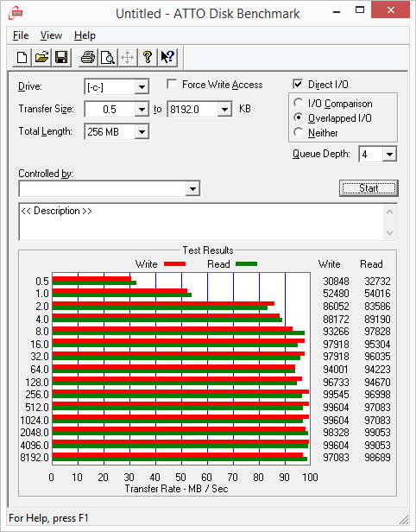Click read value 89190
This screenshot has height=532, width=416.
tap(377, 319)
